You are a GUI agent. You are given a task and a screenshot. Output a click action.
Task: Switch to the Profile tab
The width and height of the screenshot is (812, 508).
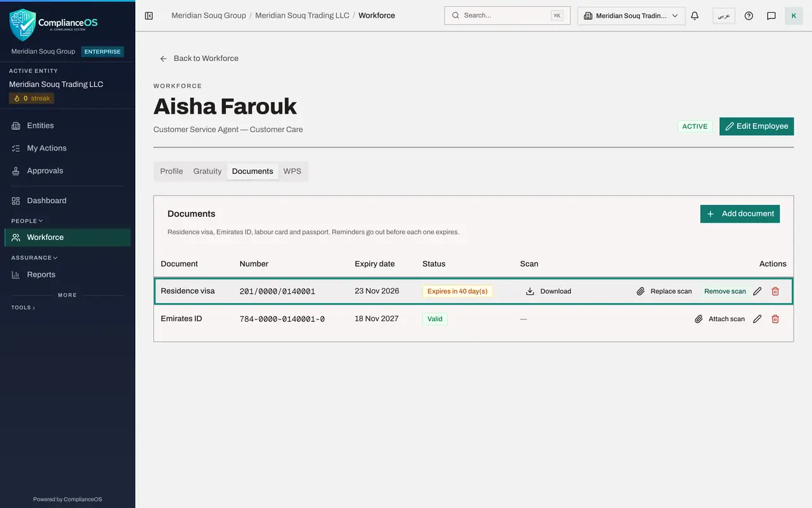[x=171, y=171]
